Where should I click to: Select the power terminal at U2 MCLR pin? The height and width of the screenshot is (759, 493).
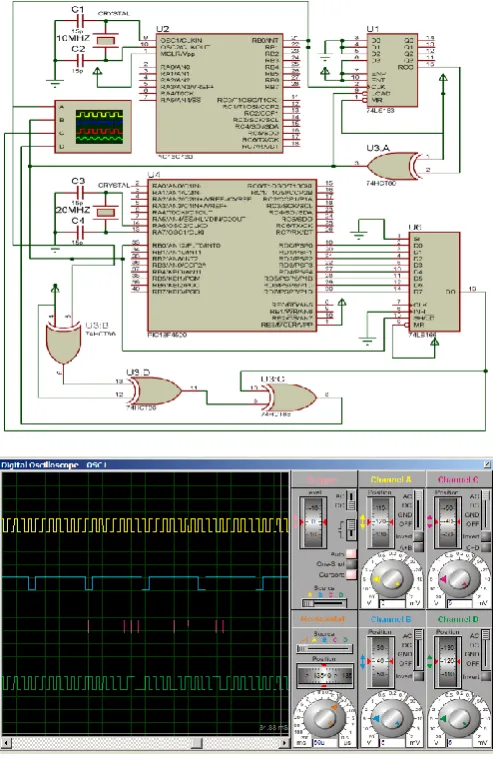97,72
